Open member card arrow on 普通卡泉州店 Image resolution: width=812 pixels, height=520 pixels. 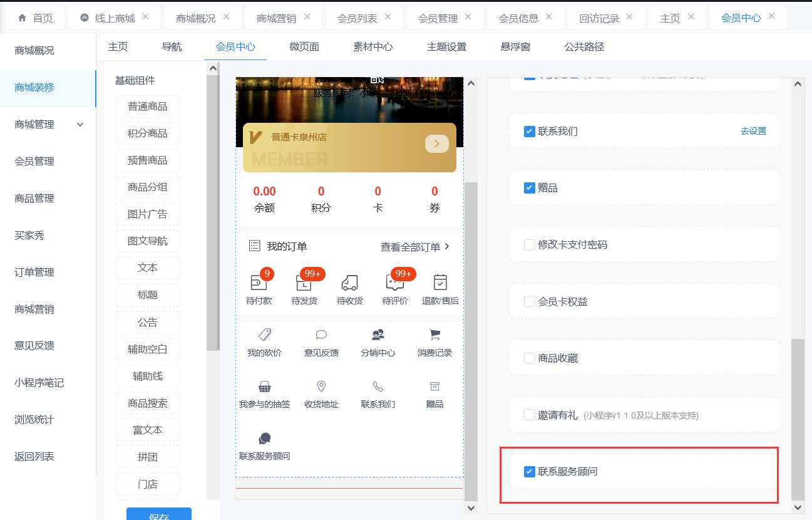[437, 143]
